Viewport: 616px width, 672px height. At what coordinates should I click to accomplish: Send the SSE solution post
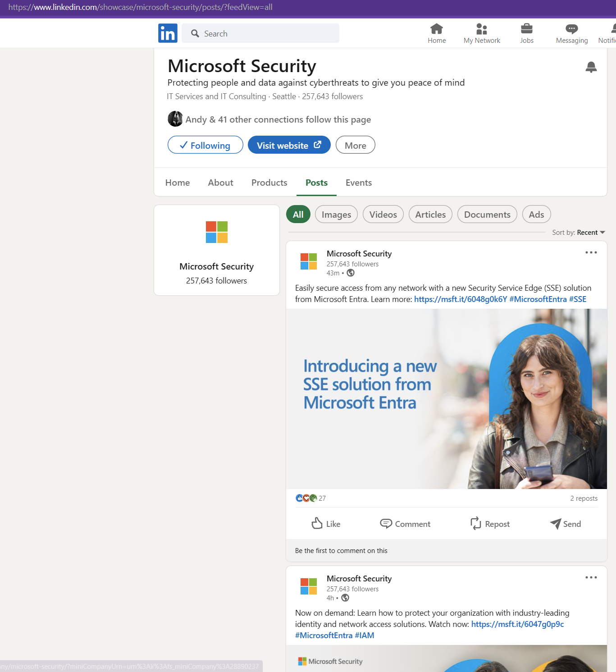565,524
